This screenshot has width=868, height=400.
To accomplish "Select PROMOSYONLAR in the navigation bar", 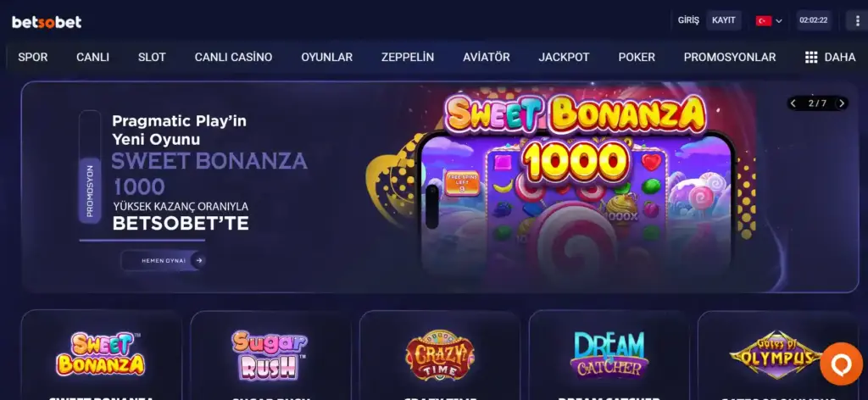I will (730, 57).
